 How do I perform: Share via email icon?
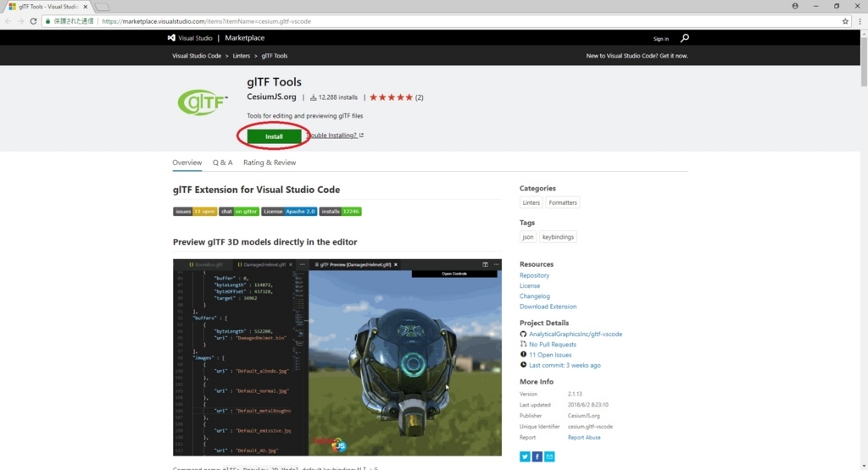click(549, 456)
